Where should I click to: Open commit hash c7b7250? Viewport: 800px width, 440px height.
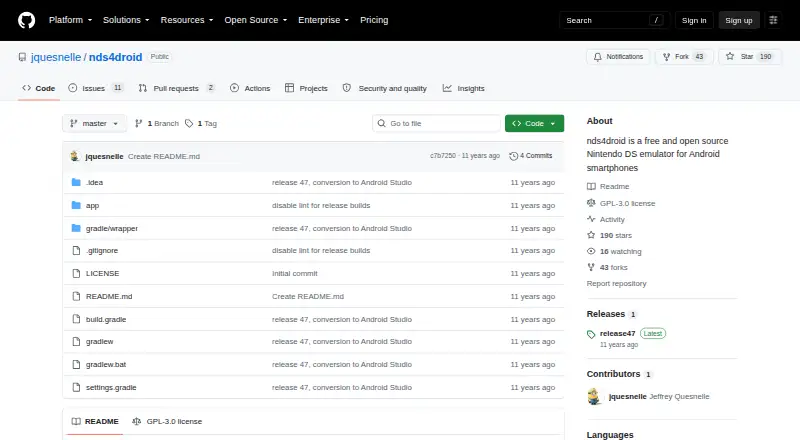[x=442, y=156]
